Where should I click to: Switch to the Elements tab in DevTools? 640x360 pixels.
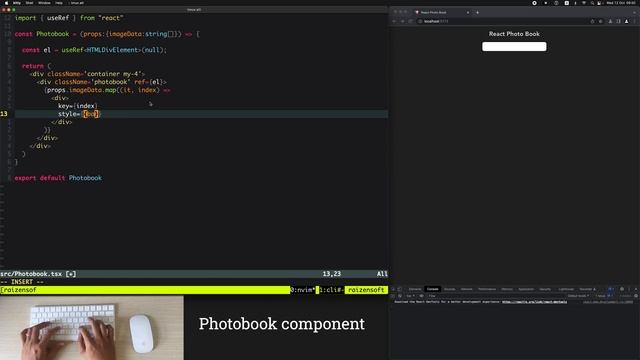[415, 289]
